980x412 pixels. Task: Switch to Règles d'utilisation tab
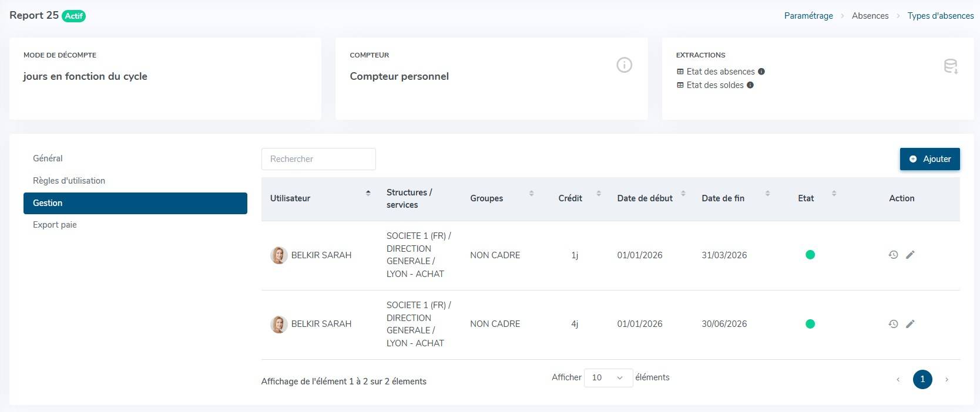tap(69, 181)
